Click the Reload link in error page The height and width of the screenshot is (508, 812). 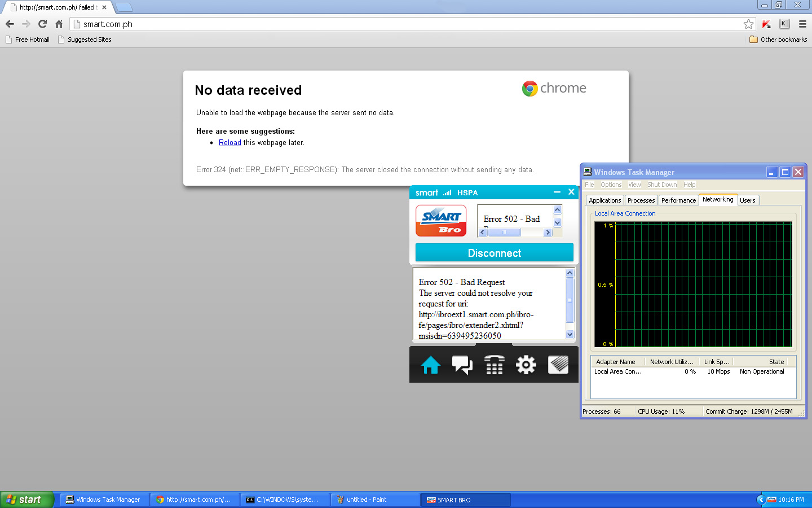(230, 143)
